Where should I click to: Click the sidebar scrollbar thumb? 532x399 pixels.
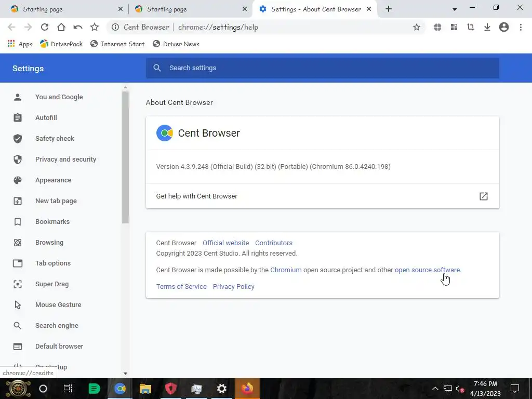tap(125, 157)
